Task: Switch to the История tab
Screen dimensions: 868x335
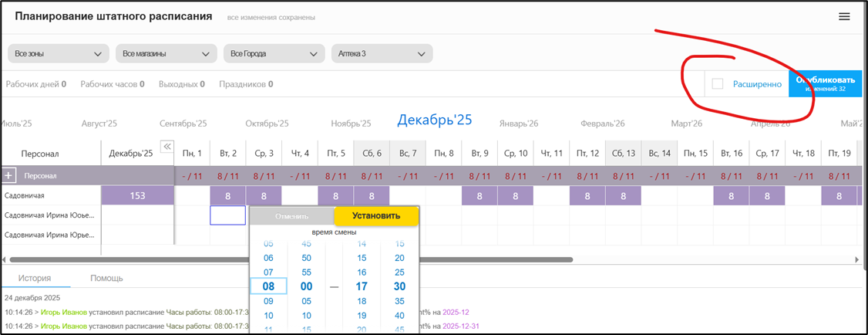Action: click(35, 278)
